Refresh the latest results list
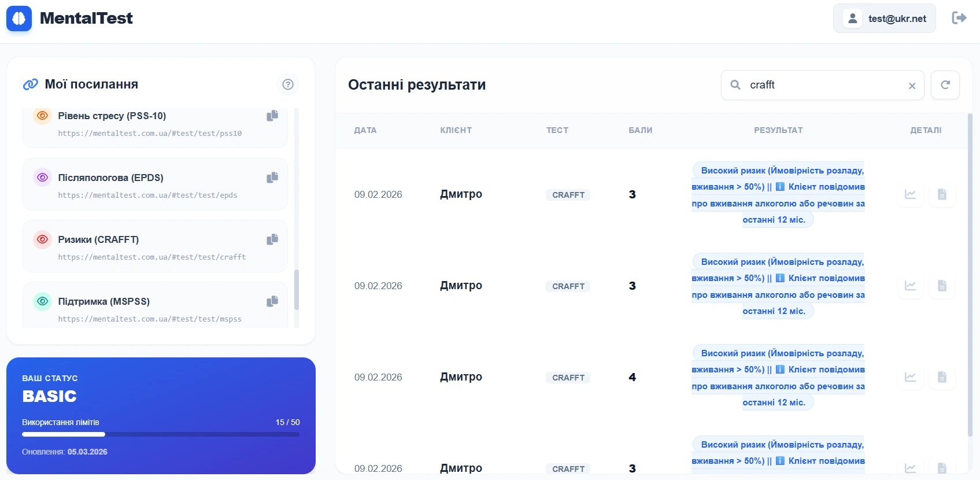This screenshot has height=480, width=980. pyautogui.click(x=945, y=85)
